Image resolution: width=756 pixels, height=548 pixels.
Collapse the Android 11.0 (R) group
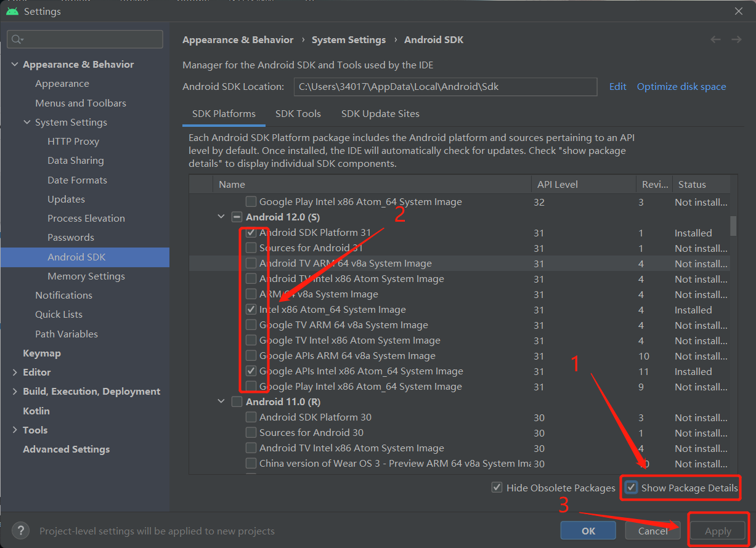(221, 401)
